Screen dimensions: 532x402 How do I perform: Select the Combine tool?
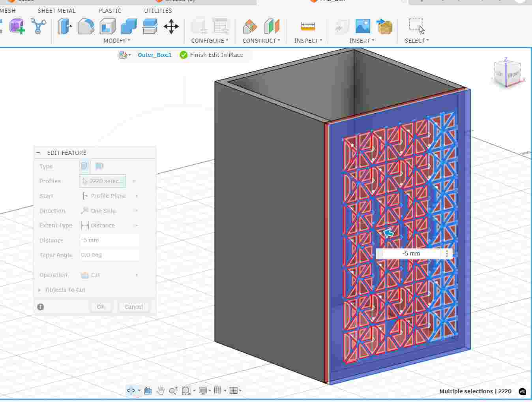point(128,26)
